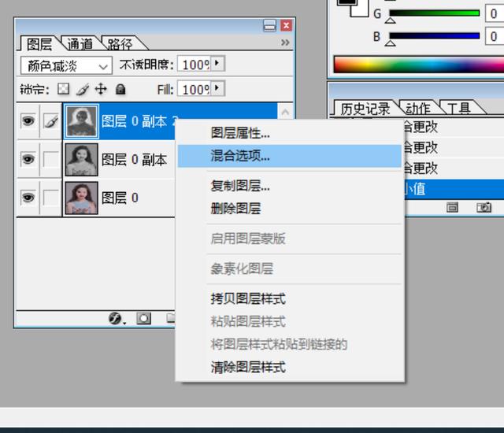Select the 图层 0 layer thumbnail
The image size is (504, 433).
point(81,198)
